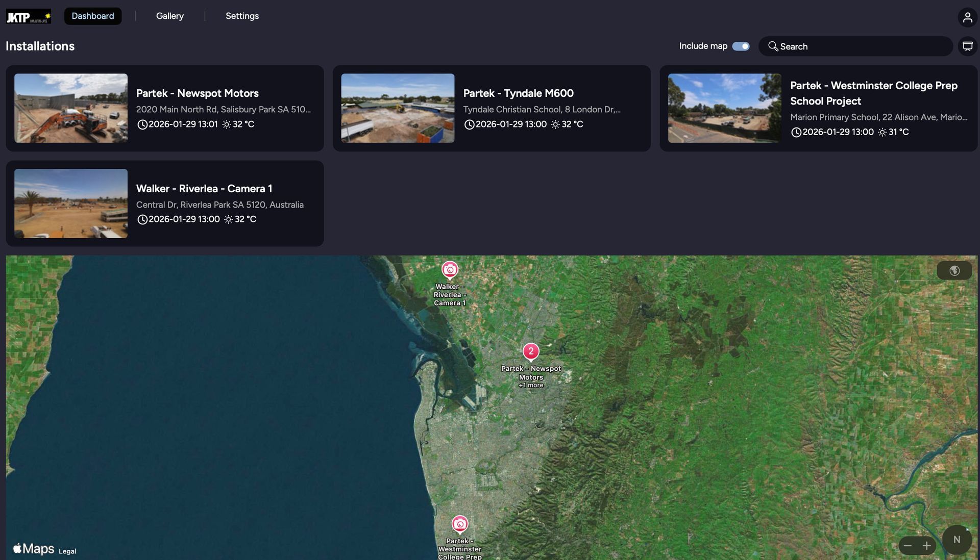Switch to the Gallery tab
This screenshot has width=980, height=560.
coord(169,16)
